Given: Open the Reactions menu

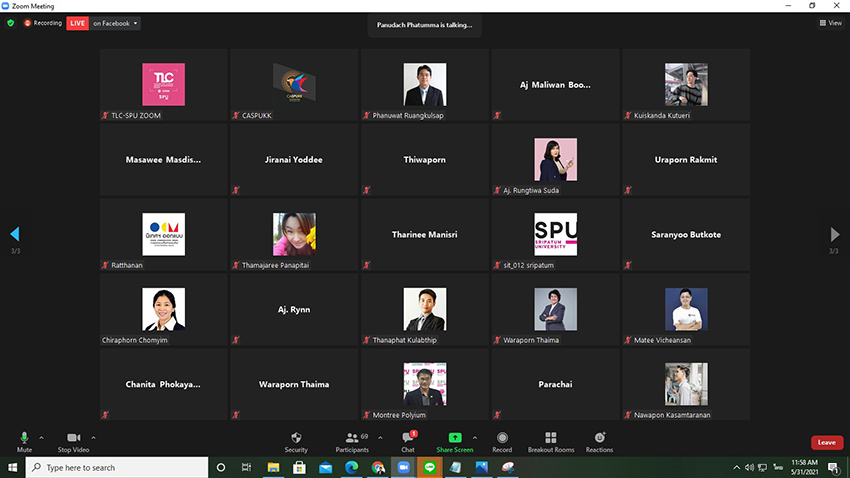Looking at the screenshot, I should pyautogui.click(x=599, y=441).
